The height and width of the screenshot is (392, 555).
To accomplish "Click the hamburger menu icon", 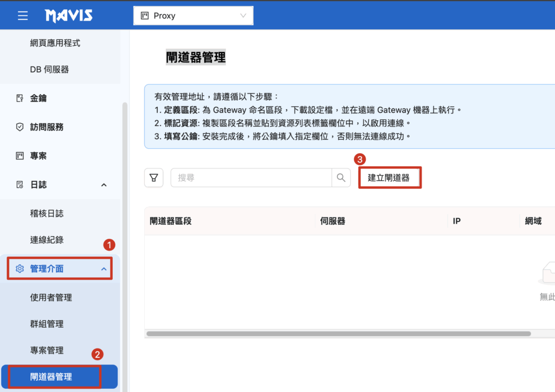I will click(x=23, y=16).
